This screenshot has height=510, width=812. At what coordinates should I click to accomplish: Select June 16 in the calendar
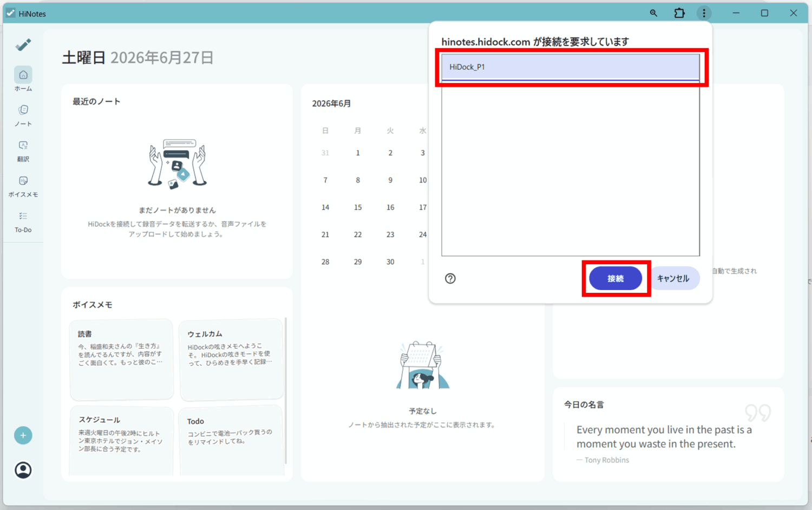pos(390,207)
